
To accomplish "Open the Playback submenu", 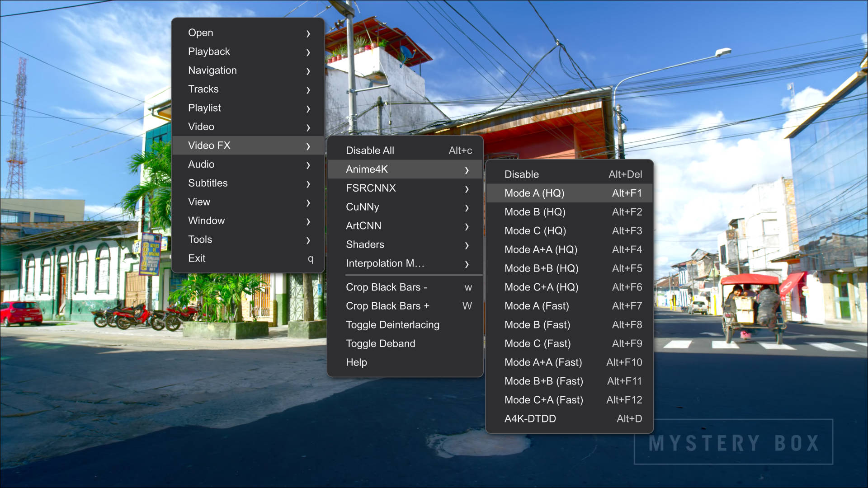I will [x=248, y=52].
